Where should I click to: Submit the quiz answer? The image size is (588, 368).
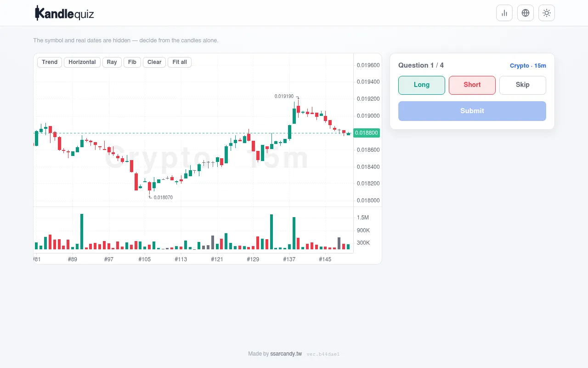472,111
